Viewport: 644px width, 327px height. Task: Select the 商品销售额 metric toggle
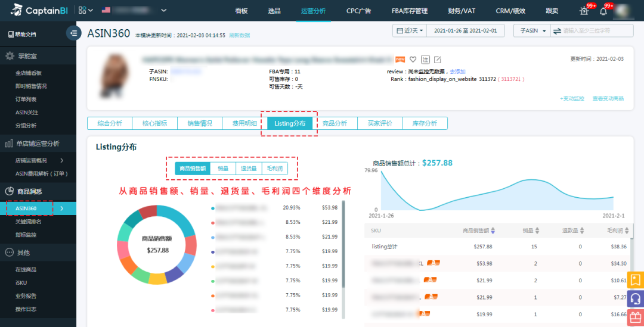(x=193, y=169)
